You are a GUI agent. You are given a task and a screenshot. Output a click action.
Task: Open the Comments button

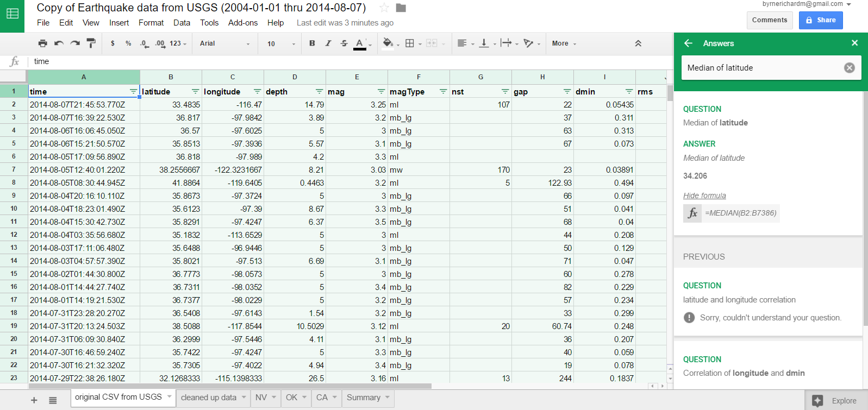[770, 20]
